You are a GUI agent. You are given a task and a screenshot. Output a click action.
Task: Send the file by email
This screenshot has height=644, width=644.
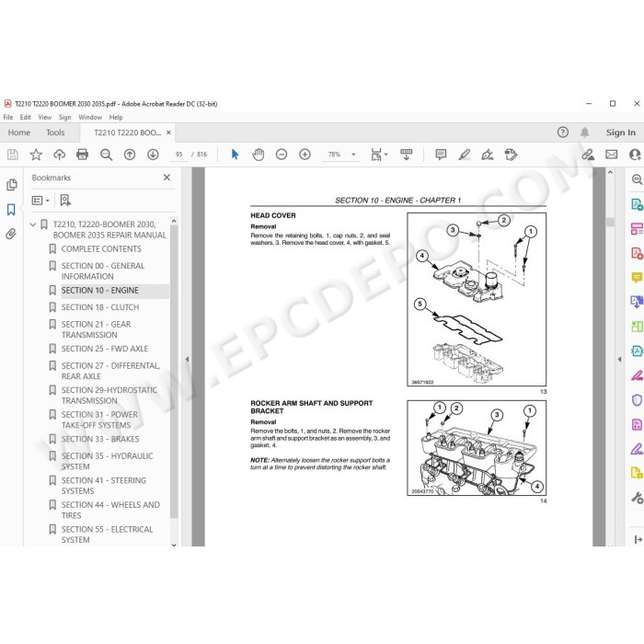coord(612,155)
